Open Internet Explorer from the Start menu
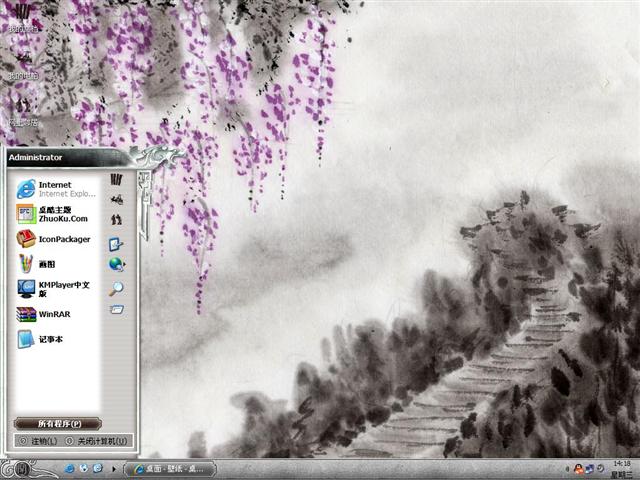Viewport: 640px width, 480px height. (56, 189)
